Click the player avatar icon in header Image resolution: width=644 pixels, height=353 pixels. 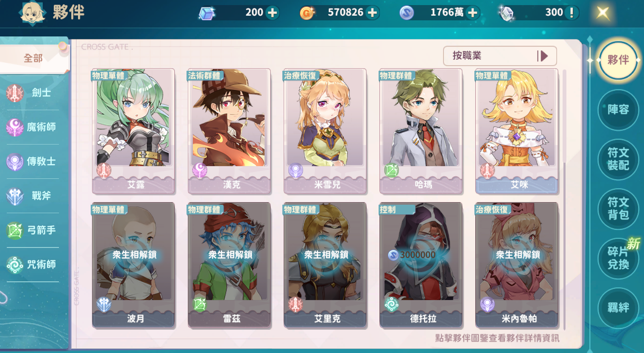pyautogui.click(x=32, y=13)
